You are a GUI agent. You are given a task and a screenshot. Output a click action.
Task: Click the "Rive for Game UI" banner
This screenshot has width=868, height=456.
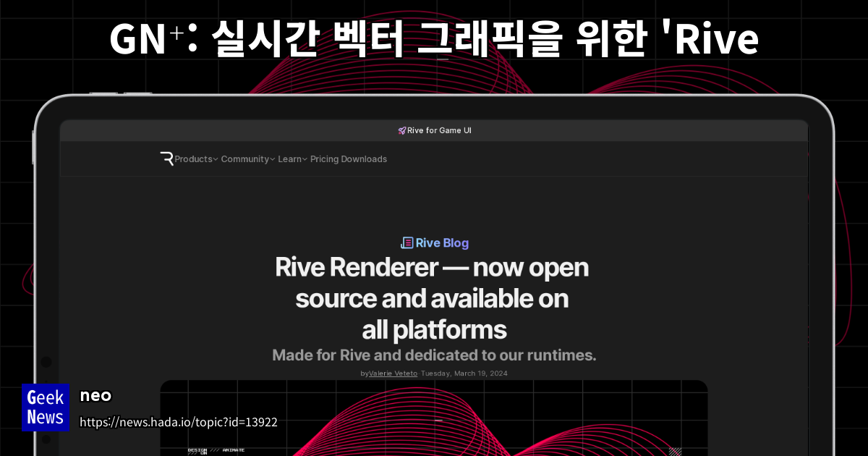pyautogui.click(x=439, y=130)
